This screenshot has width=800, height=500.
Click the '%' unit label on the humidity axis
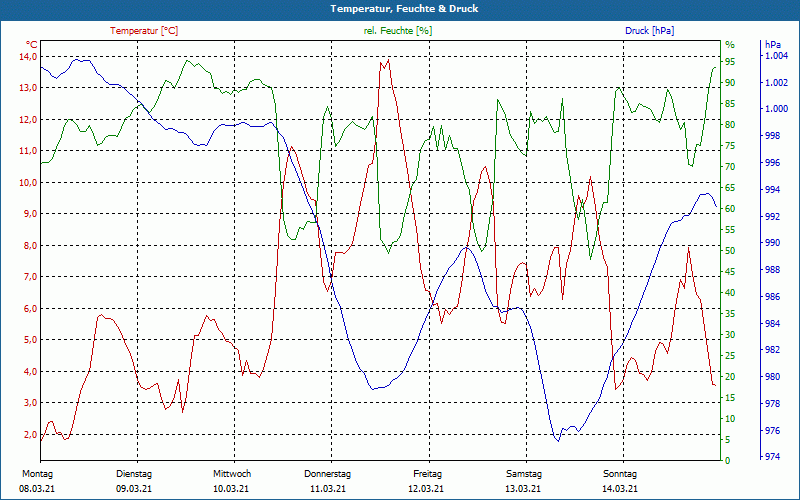[x=730, y=45]
